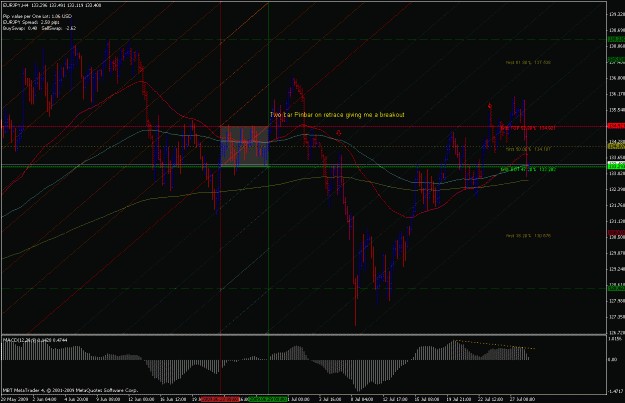The width and height of the screenshot is (625, 403).
Task: Click the '19 Jul 21:00' date on time axis
Action: (458, 399)
